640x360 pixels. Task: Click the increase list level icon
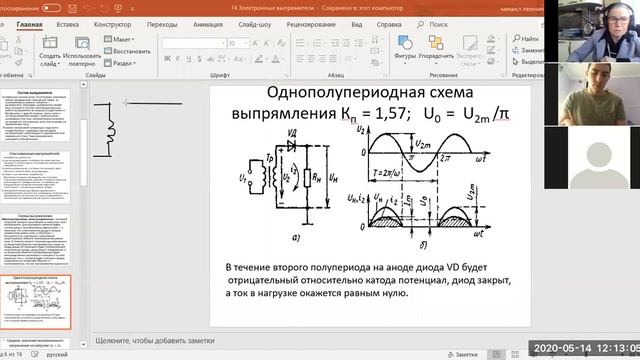point(346,43)
